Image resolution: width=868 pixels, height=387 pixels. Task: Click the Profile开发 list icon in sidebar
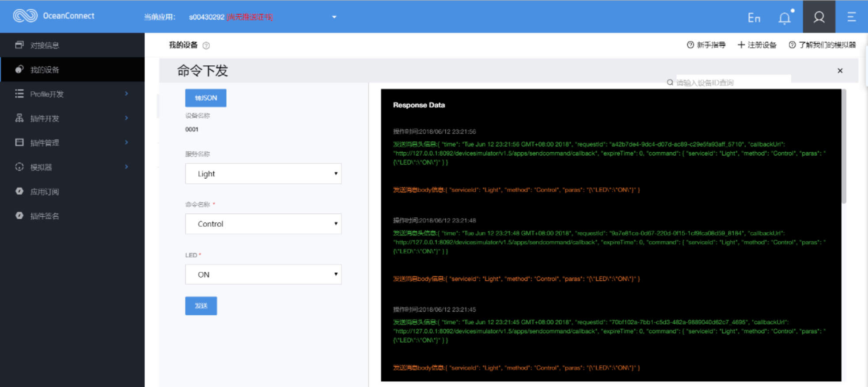click(x=19, y=94)
